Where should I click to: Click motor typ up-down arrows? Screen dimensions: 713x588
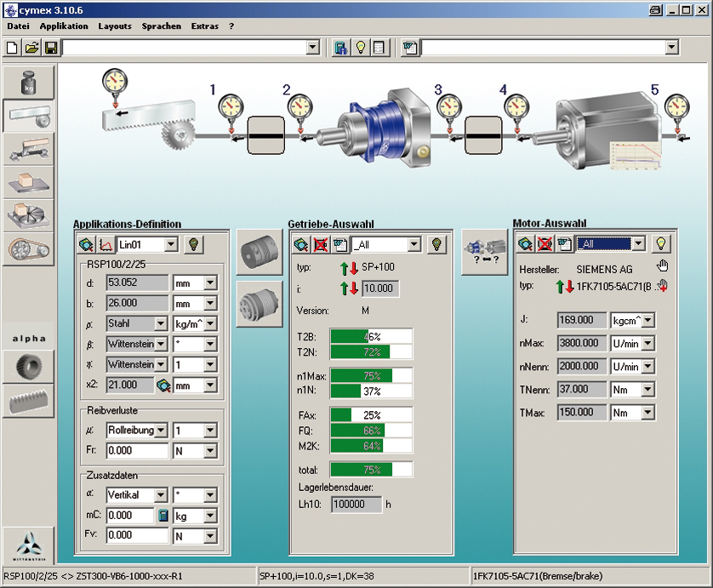(x=564, y=287)
